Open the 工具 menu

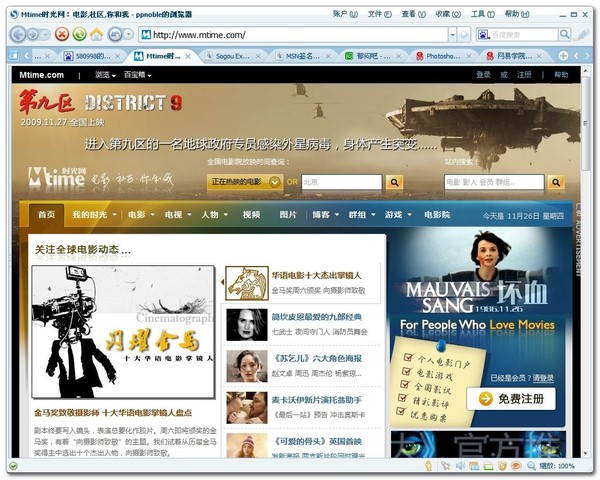tap(483, 14)
